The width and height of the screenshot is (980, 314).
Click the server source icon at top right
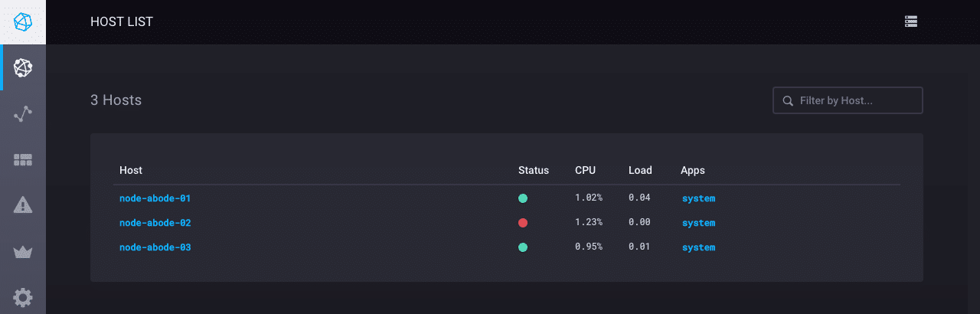[911, 21]
